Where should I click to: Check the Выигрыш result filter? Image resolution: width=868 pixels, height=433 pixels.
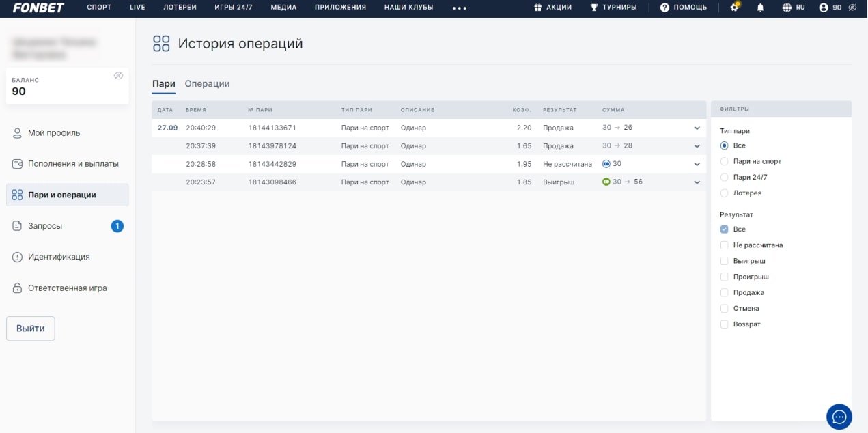725,261
